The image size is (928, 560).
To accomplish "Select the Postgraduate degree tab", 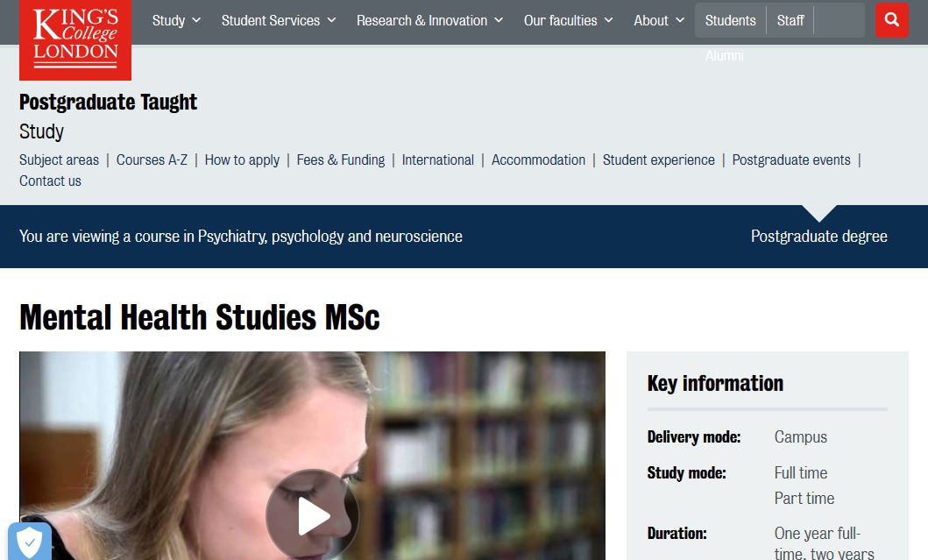I will [x=818, y=236].
